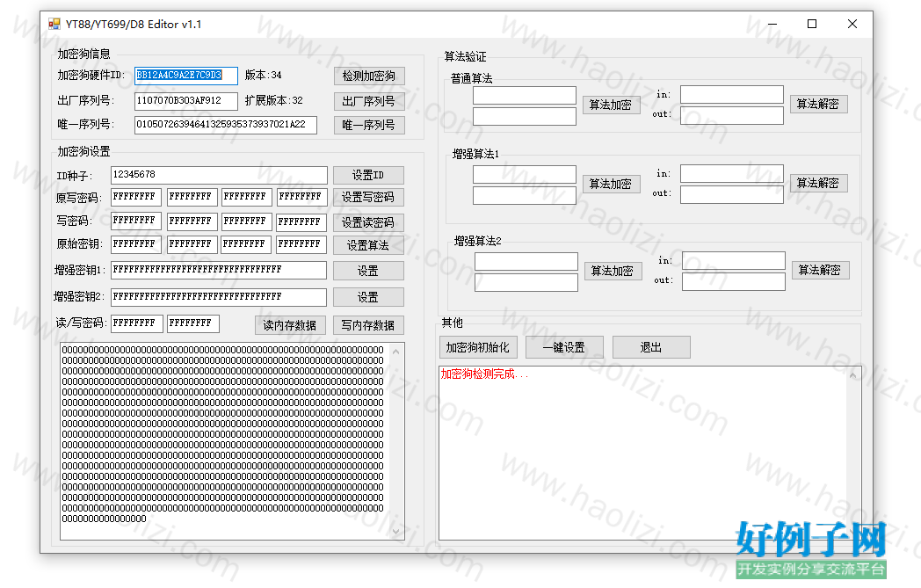Click the 退出 button
Screen dimensions: 921x588
point(651,347)
